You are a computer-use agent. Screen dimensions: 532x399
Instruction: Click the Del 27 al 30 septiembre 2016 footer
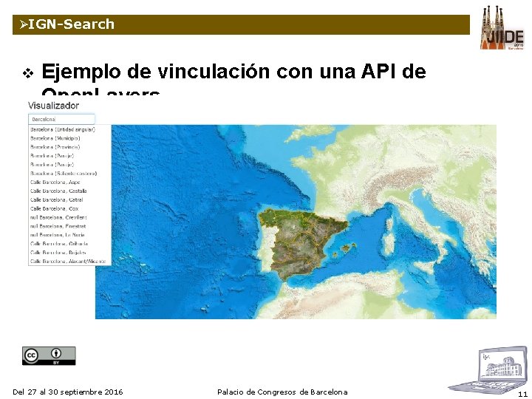pyautogui.click(x=67, y=392)
